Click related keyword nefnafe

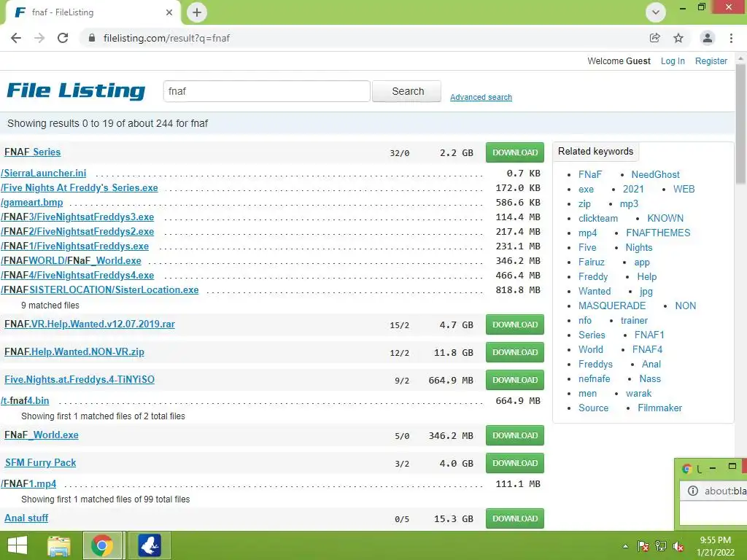click(x=594, y=379)
